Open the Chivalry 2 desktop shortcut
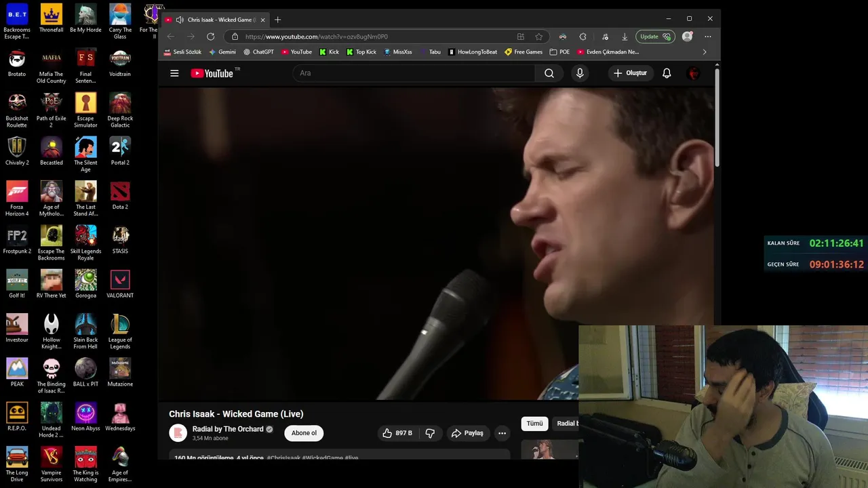868x488 pixels. coord(17,152)
